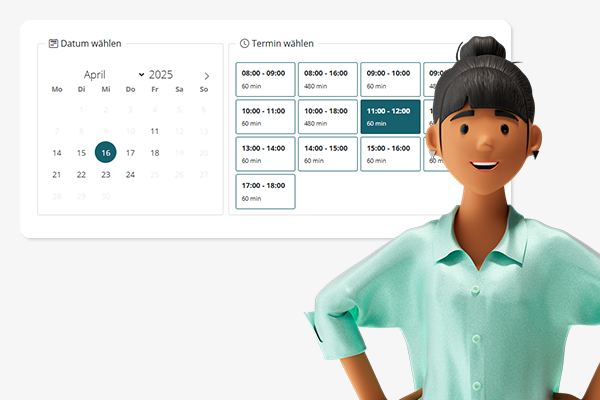Choose the 09:00 - 10:00 appointment slot
The width and height of the screenshot is (600, 400).
(x=390, y=80)
